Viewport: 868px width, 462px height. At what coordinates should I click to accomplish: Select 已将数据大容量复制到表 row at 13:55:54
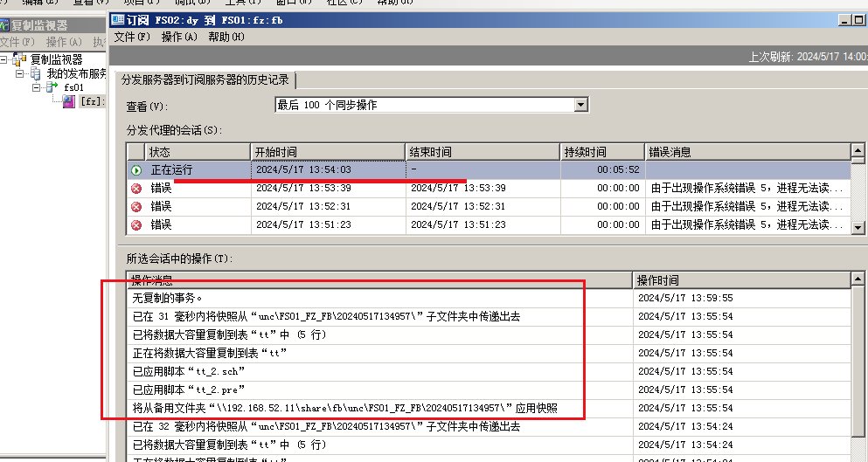point(489,334)
